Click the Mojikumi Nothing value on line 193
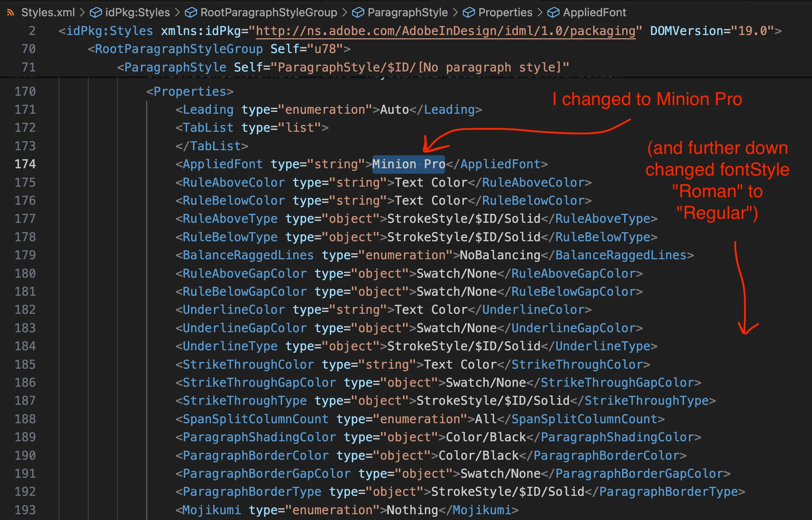This screenshot has width=812, height=520. (x=412, y=510)
